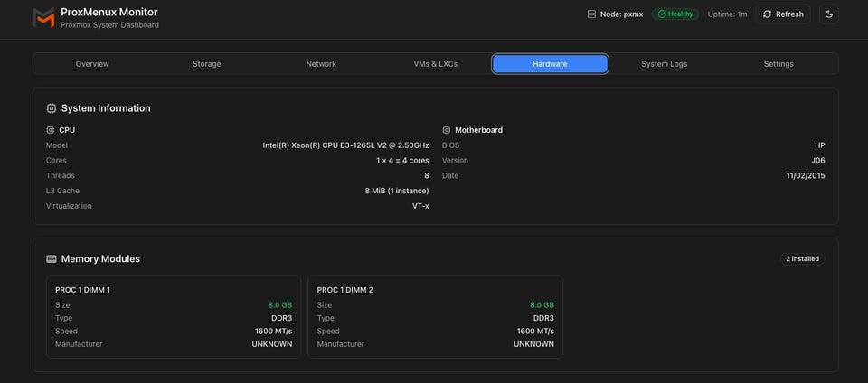Click the PROC 1 DIMM 1 card
Viewport: 868px width, 383px height.
click(174, 316)
